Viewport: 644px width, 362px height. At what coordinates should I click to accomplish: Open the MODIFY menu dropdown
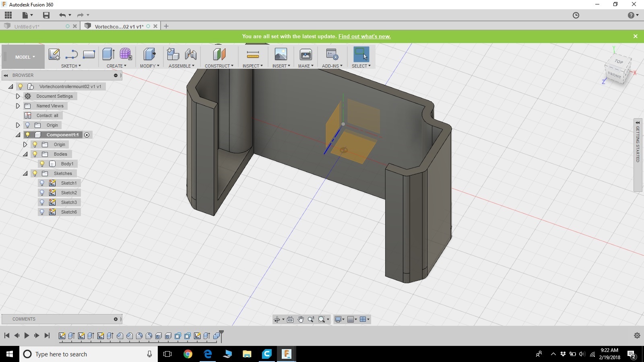pyautogui.click(x=150, y=66)
